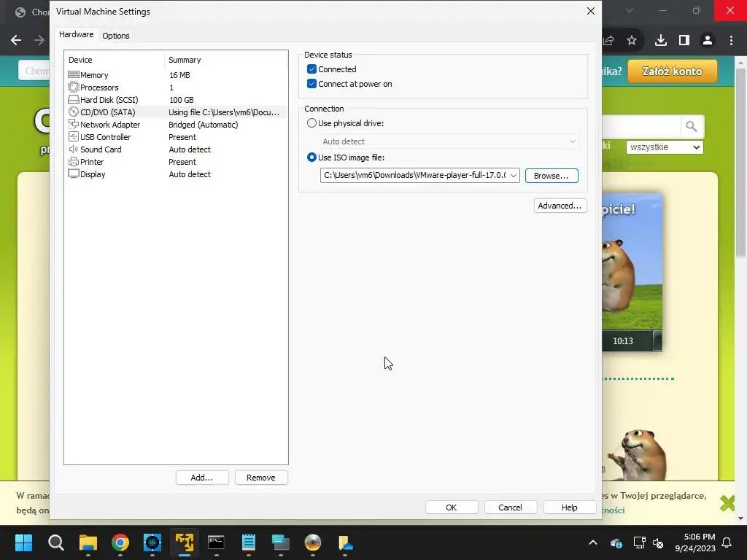This screenshot has width=747, height=560.
Task: Close the Virtual Machine Settings dialog
Action: coord(591,11)
